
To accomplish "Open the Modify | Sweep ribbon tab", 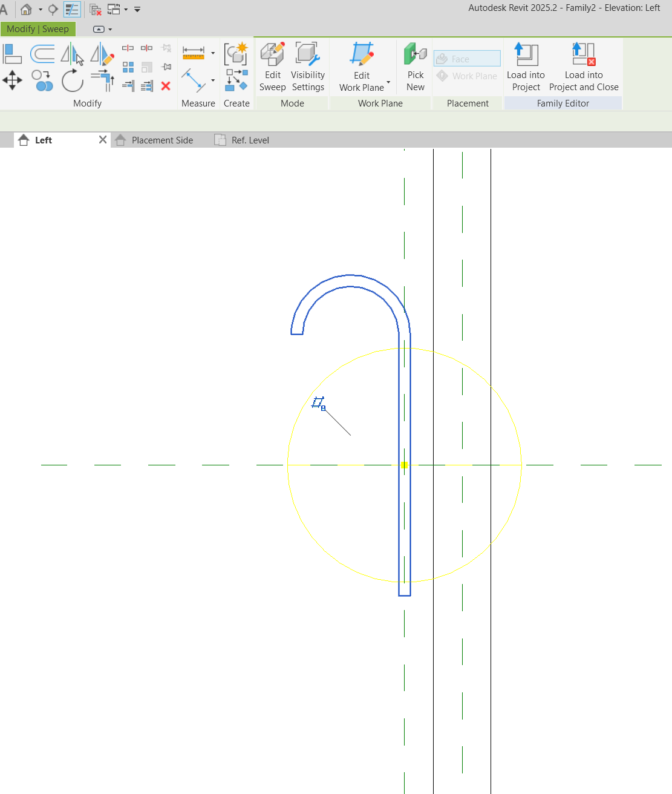I will click(38, 29).
